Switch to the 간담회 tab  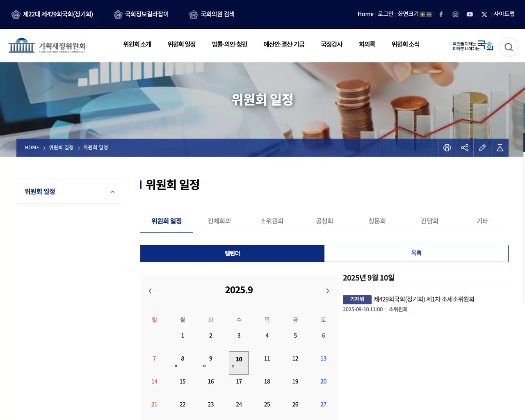click(429, 221)
